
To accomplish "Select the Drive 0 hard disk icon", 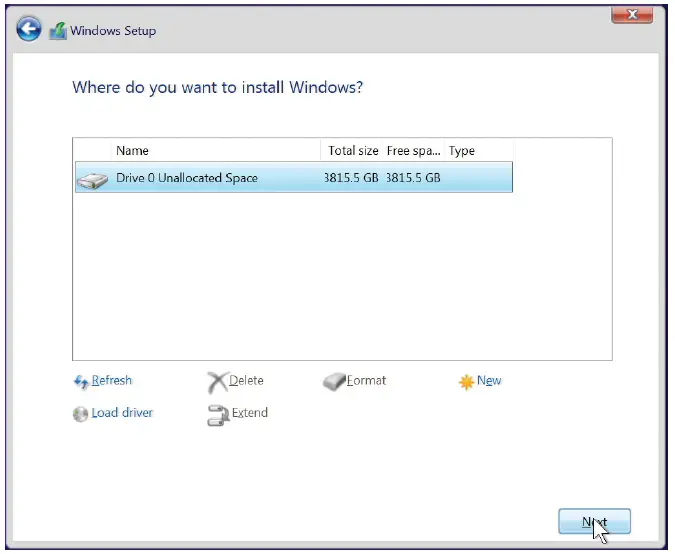I will click(x=92, y=180).
